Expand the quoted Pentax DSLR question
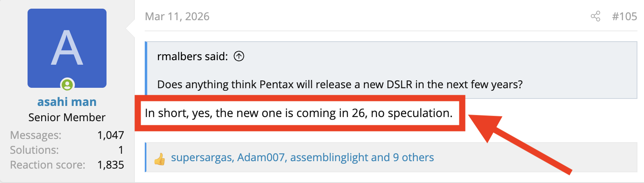The width and height of the screenshot is (644, 183). click(x=340, y=85)
